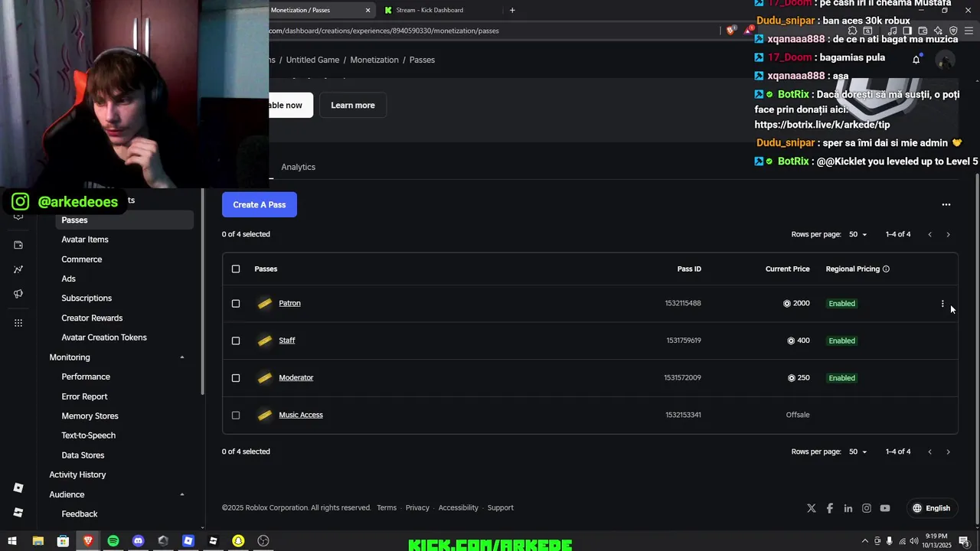The height and width of the screenshot is (551, 980).
Task: Go to next page using top arrow
Action: point(948,234)
